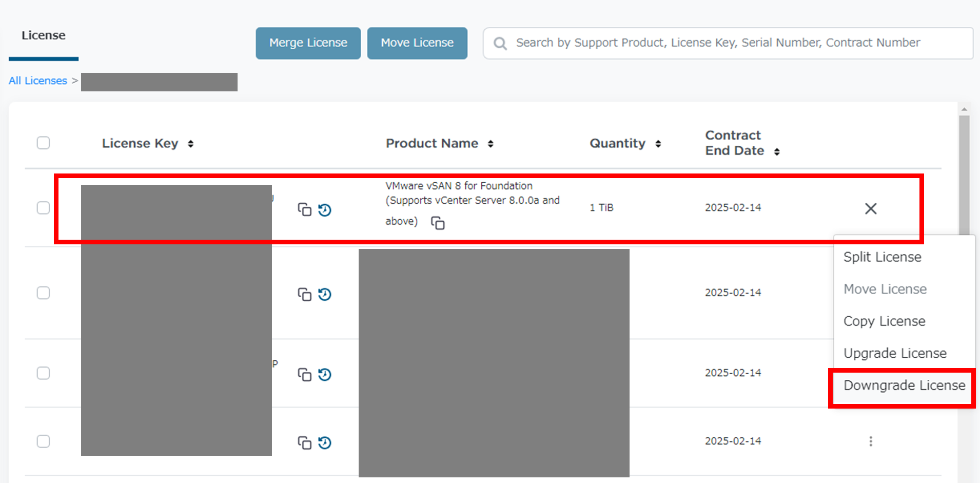
Task: Select 2025-02-14 date in the vSAN 8 row
Action: (733, 208)
